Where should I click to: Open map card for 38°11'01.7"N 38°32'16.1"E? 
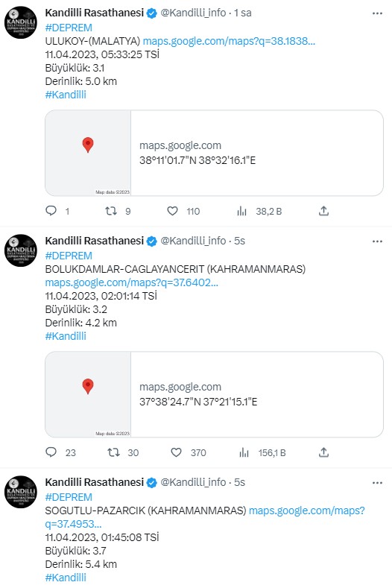click(x=214, y=153)
